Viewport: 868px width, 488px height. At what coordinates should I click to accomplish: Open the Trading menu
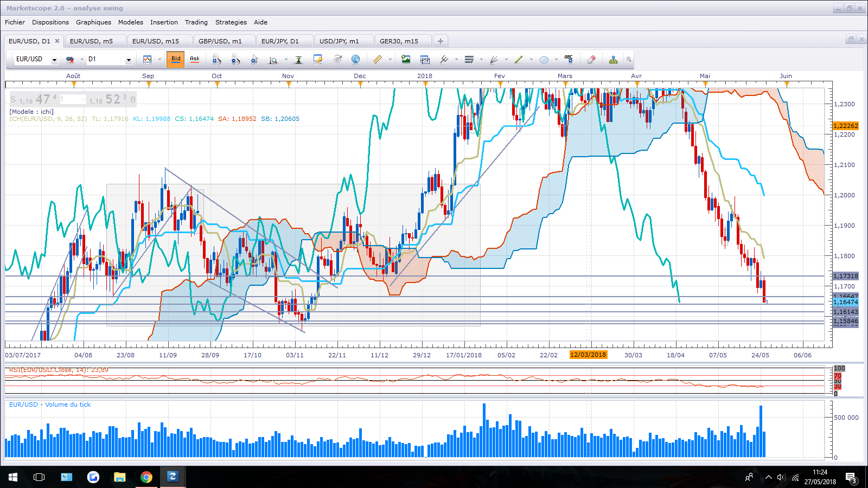[x=196, y=22]
